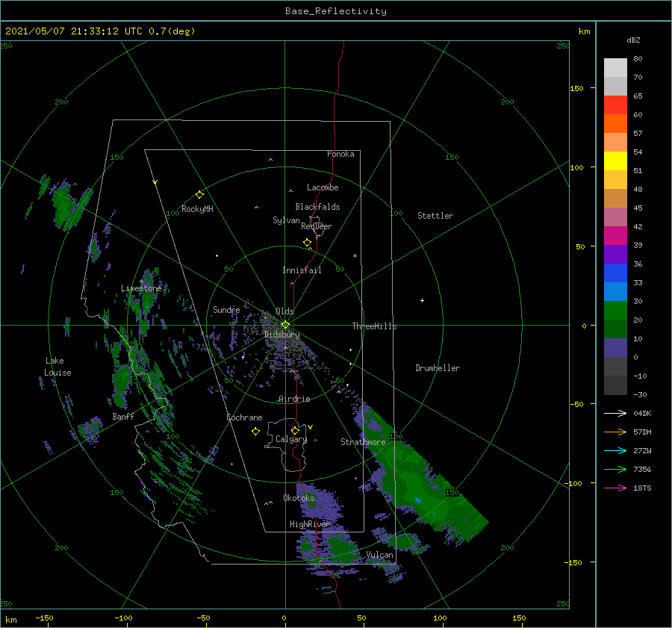Click the ThreeHills town label
The width and height of the screenshot is (672, 628).
tap(374, 326)
